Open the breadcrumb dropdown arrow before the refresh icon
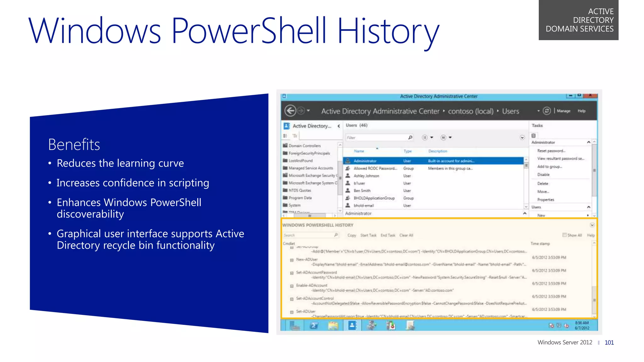The width and height of the screenshot is (644, 362). (x=538, y=111)
